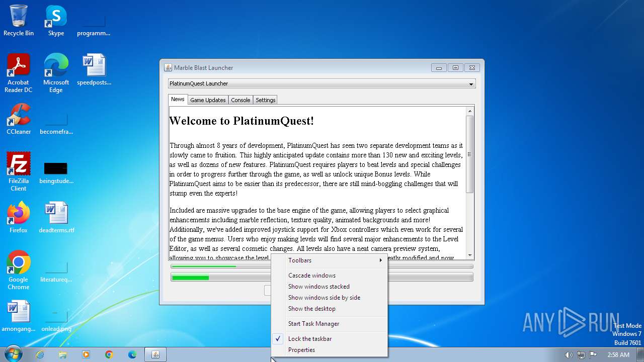Screen dimensions: 644x362
Task: Open Chrome from the taskbar
Action: [109, 354]
